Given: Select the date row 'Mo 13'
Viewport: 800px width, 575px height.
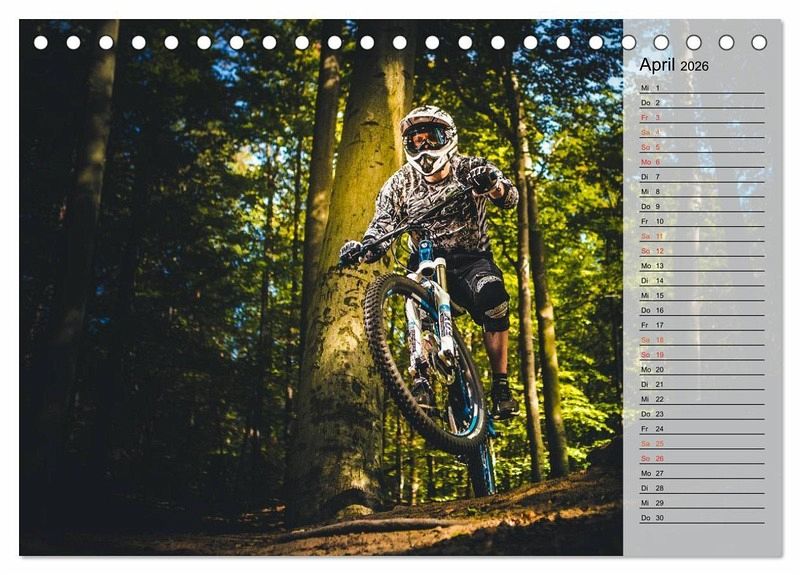Looking at the screenshot, I should 702,265.
